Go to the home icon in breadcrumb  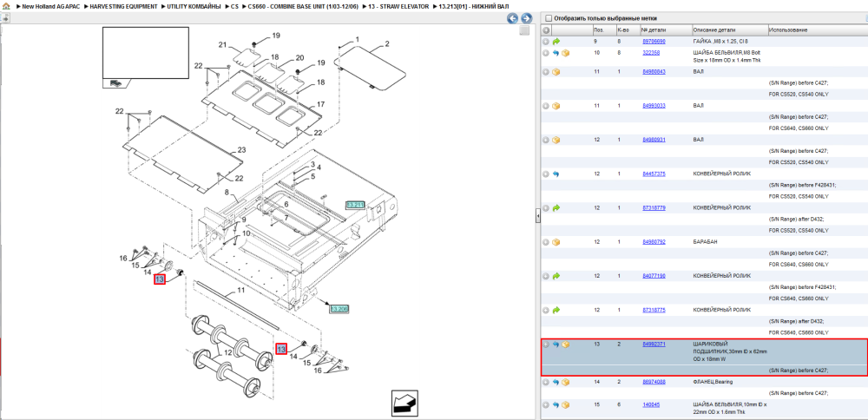(5, 6)
